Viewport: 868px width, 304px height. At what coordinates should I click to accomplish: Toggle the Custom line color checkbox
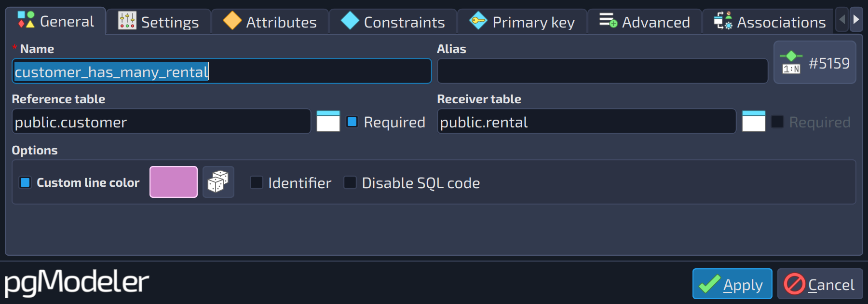click(x=25, y=182)
